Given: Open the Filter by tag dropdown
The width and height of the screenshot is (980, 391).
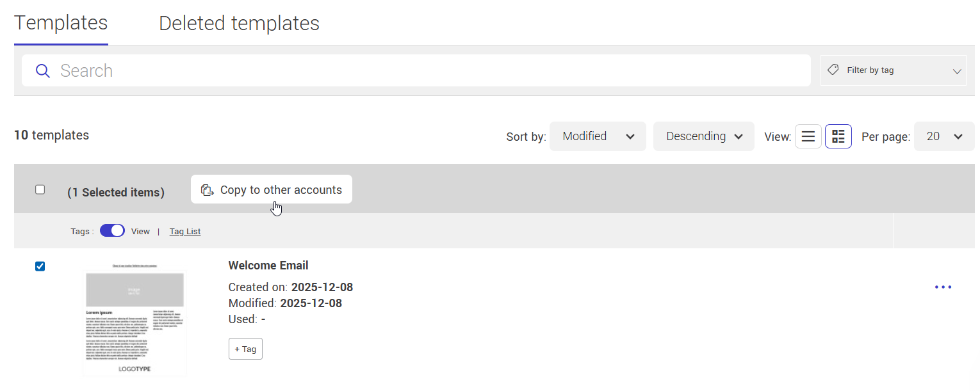Looking at the screenshot, I should pos(893,70).
